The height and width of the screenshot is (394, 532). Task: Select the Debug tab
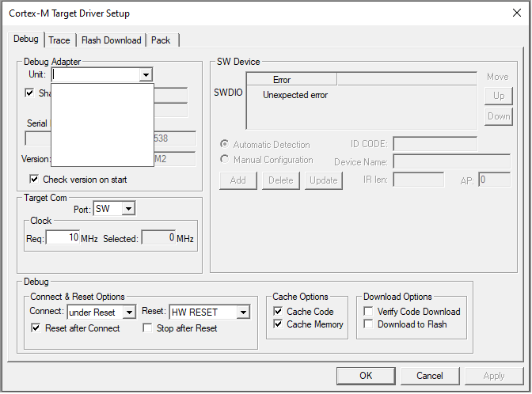coord(26,39)
